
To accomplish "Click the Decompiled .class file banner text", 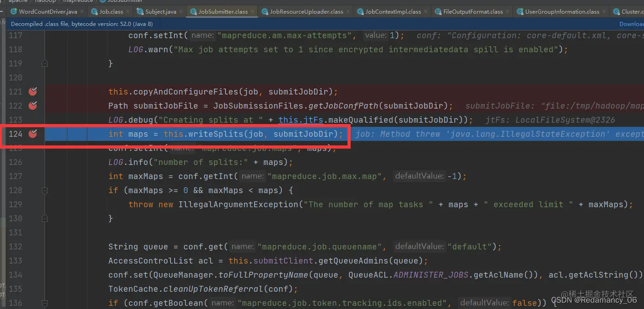I will click(82, 24).
